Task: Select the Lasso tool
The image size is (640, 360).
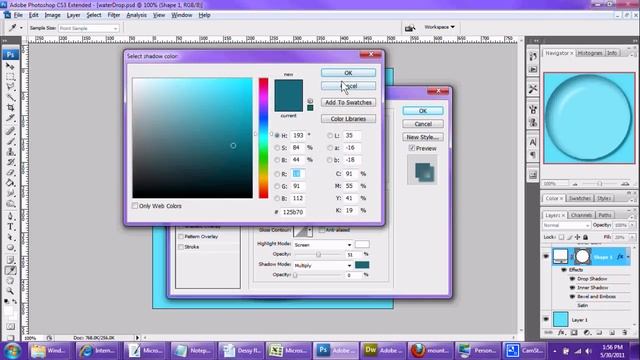Action: click(x=10, y=87)
